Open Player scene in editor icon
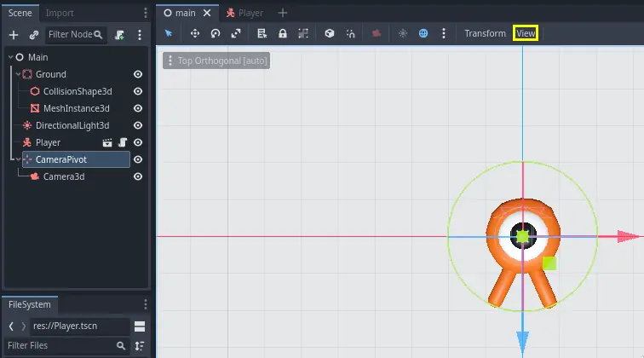This screenshot has height=358, width=644. [x=107, y=142]
